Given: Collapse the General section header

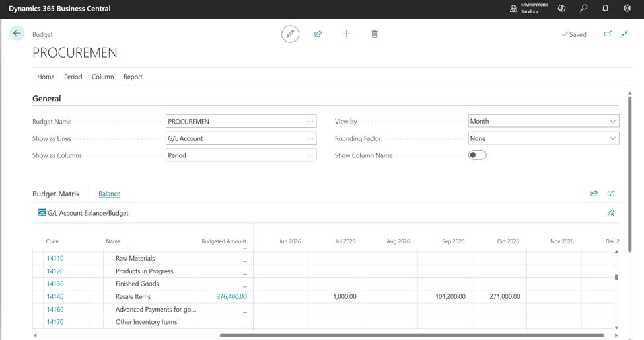Looking at the screenshot, I should tap(46, 99).
